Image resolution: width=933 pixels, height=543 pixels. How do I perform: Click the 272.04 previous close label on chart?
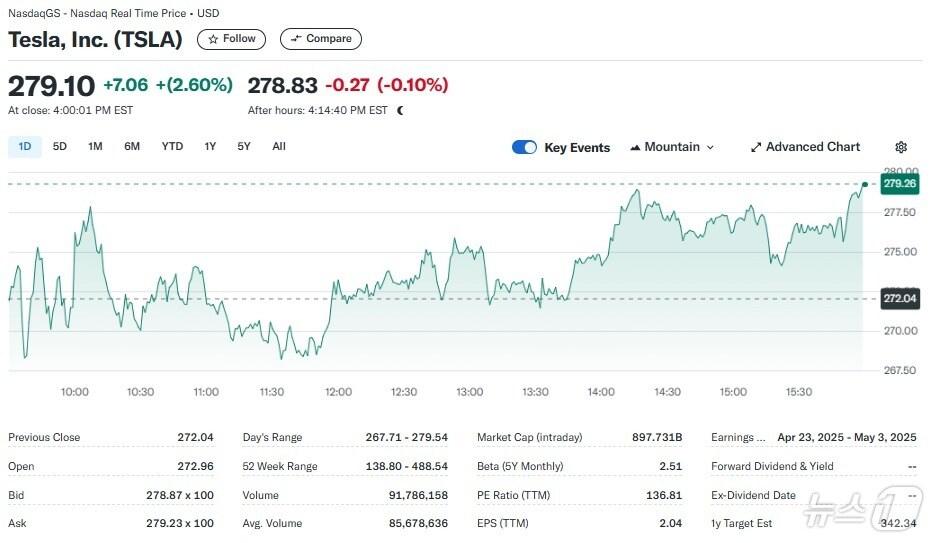[x=898, y=299]
